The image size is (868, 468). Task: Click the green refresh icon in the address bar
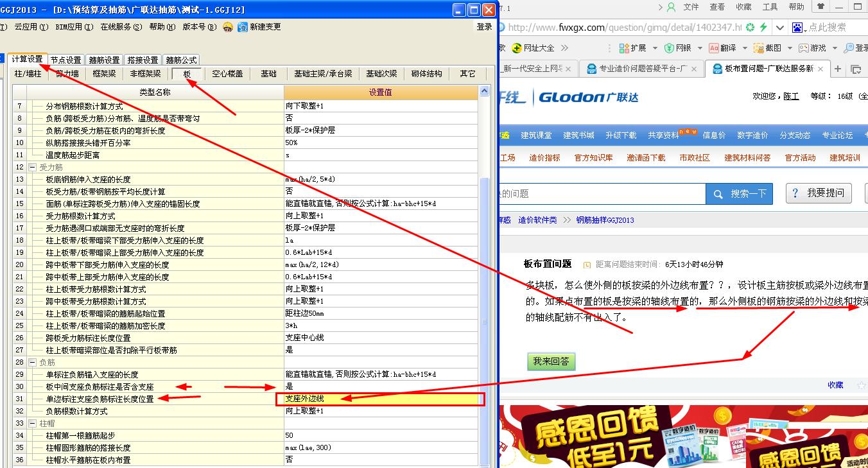pyautogui.click(x=751, y=28)
